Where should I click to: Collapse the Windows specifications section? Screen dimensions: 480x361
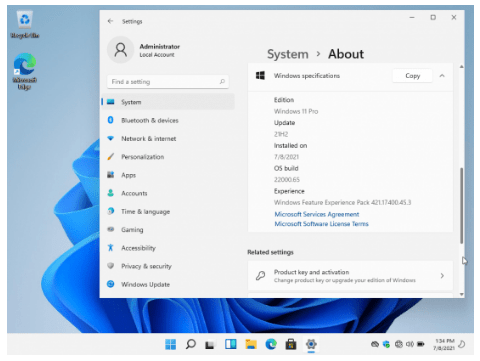point(442,76)
